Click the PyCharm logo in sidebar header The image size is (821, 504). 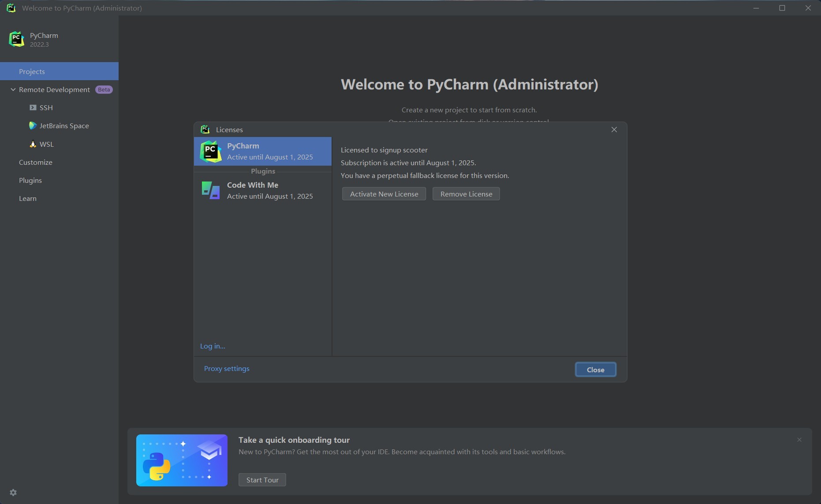(17, 39)
